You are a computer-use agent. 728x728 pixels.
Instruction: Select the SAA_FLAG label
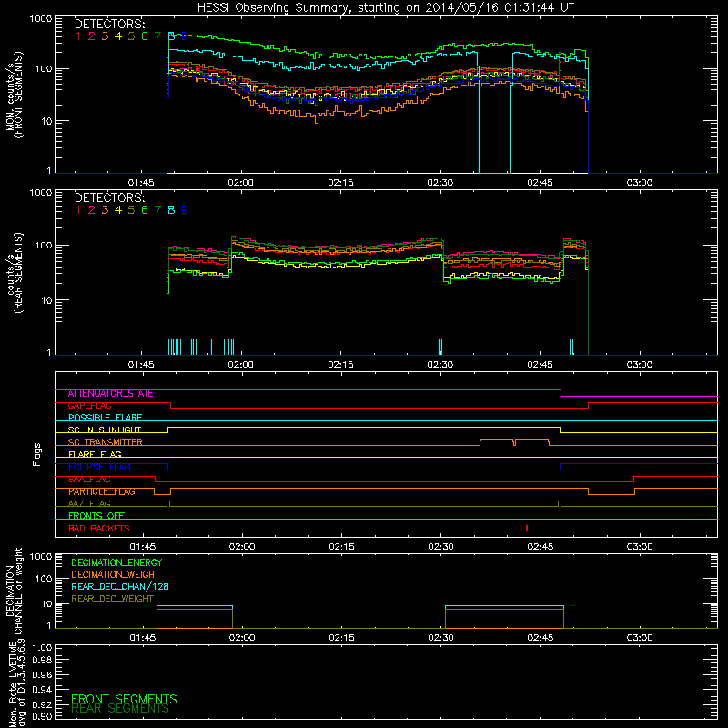[x=89, y=480]
